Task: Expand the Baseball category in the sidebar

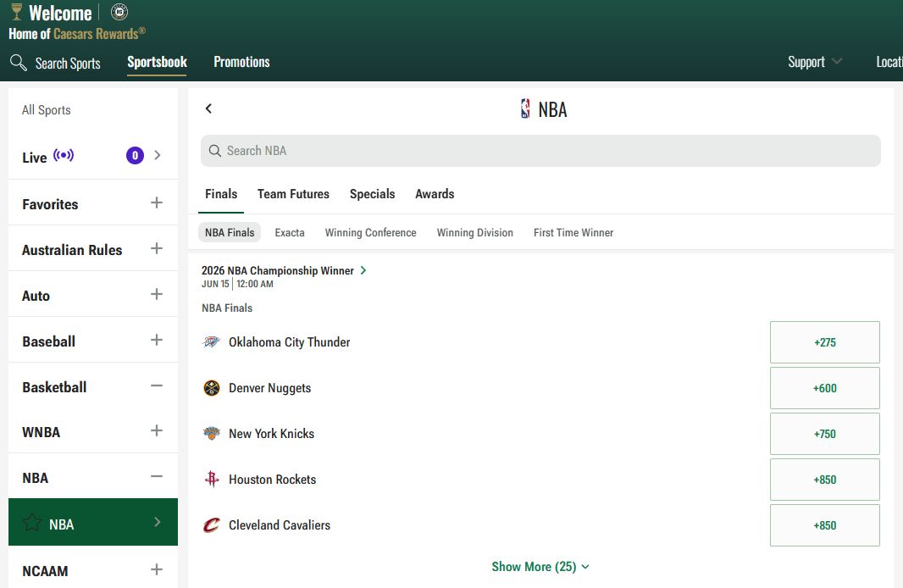Action: [156, 341]
